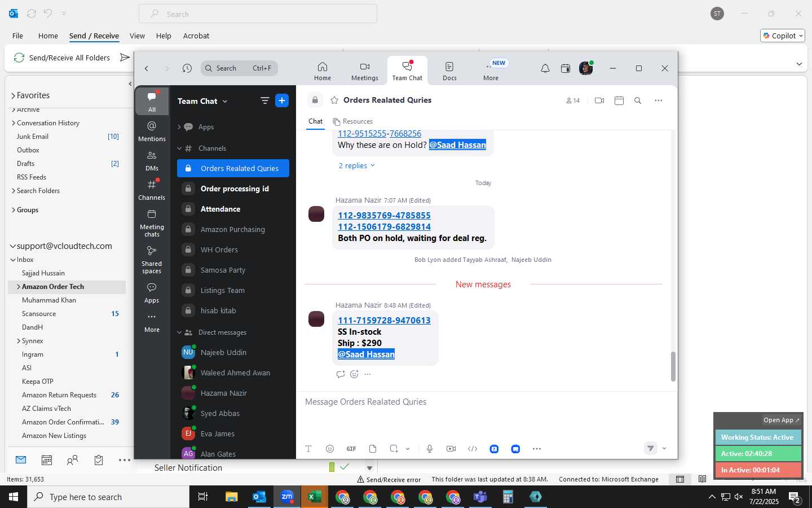Viewport: 812px width, 508px height.
Task: Start video meeting from channel header
Action: coord(599,100)
